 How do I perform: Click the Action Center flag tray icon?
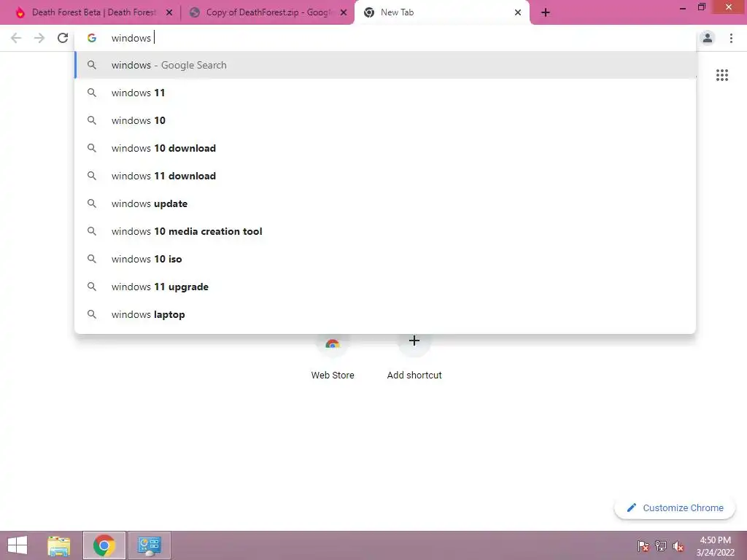click(643, 545)
